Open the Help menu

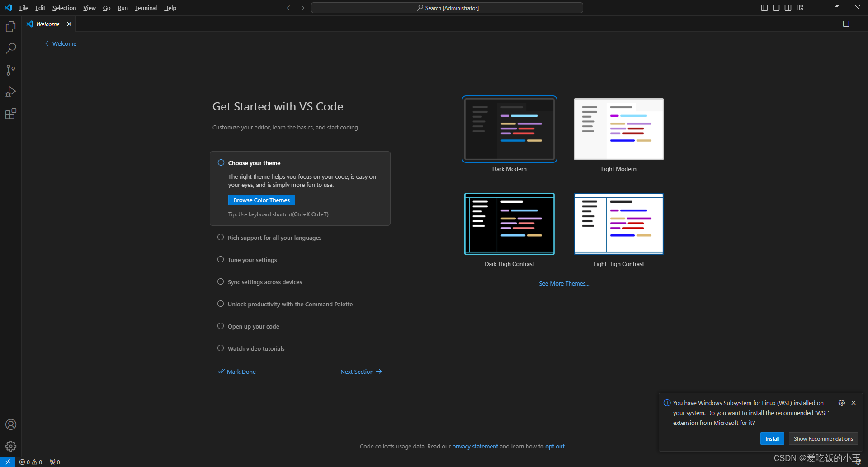(x=170, y=8)
